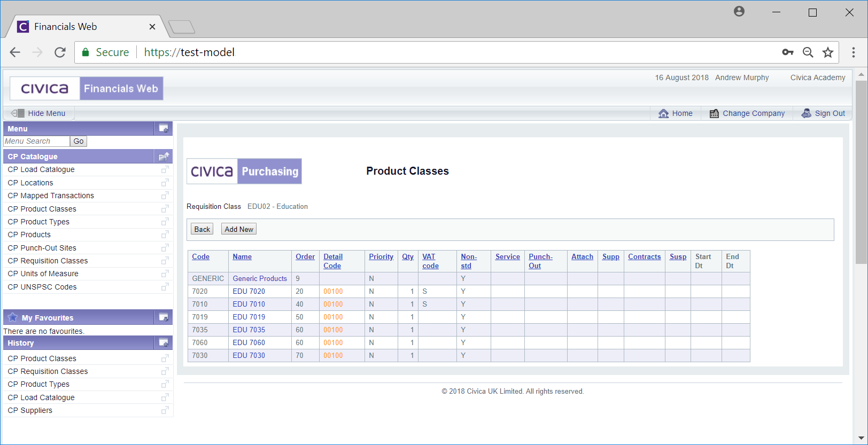Click the Sign Out person icon

(806, 113)
